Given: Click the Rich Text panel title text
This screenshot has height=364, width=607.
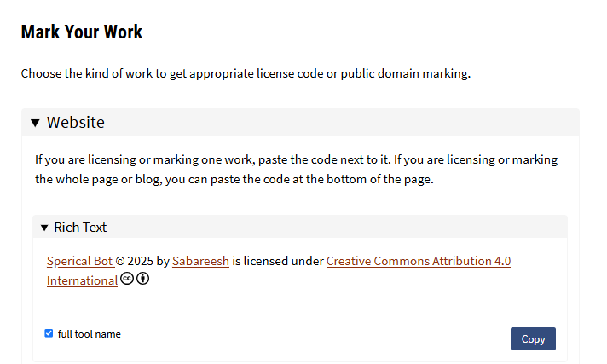Looking at the screenshot, I should click(x=80, y=228).
